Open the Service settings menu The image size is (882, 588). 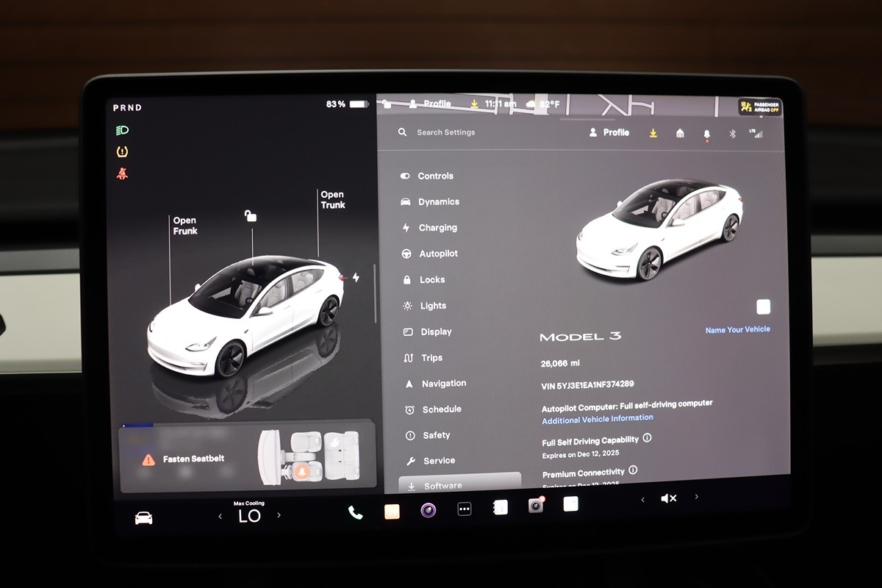430,461
